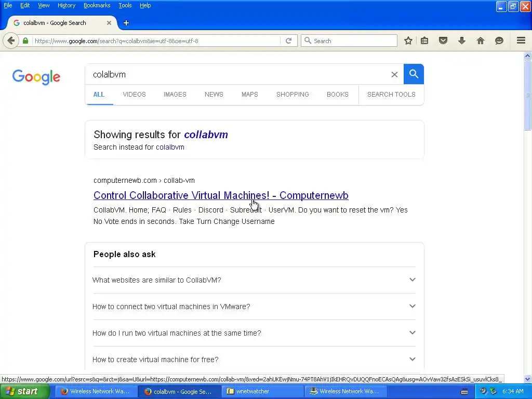
Task: Click scrollbar down arrow
Action: click(528, 379)
